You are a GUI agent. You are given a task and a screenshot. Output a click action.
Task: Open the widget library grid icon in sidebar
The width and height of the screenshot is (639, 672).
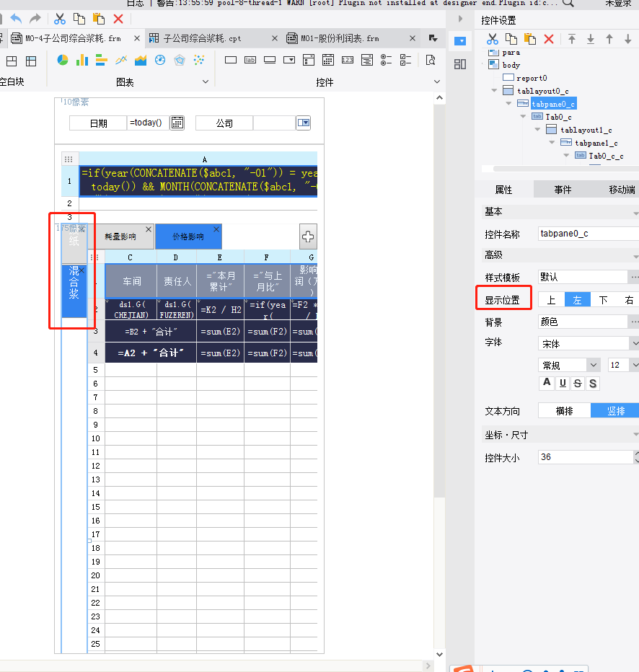coord(460,64)
